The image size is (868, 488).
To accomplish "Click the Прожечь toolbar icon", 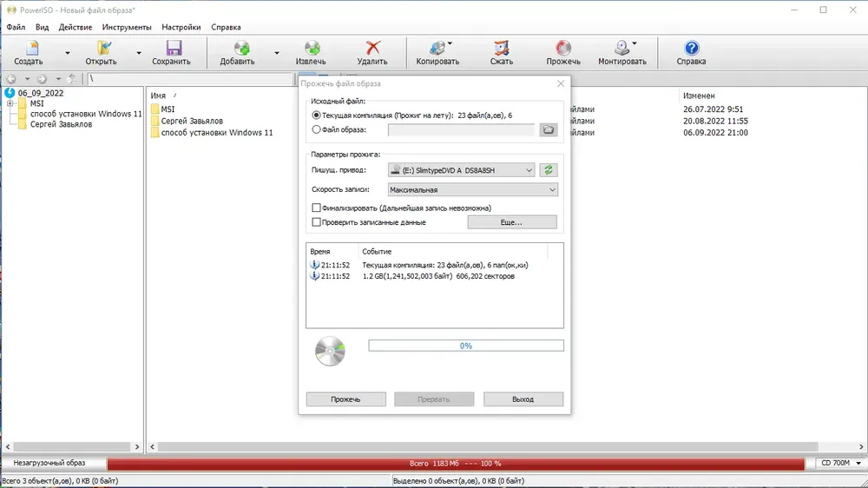I will [563, 49].
